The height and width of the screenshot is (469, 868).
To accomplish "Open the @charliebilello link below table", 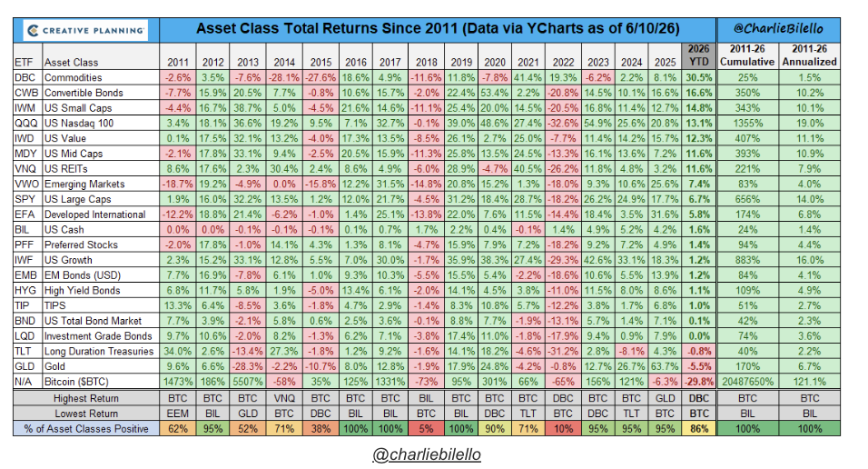I will point(427,454).
